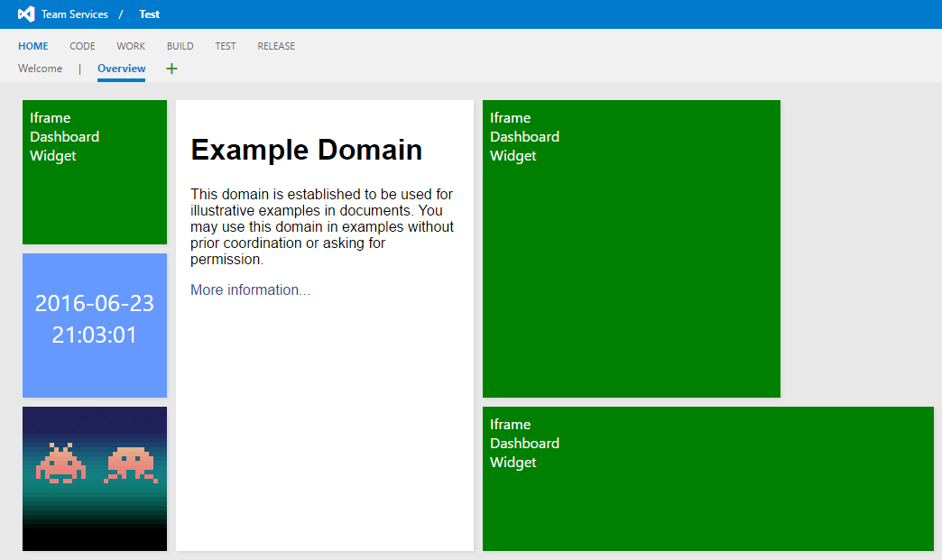Image resolution: width=942 pixels, height=560 pixels.
Task: Navigate to the RELEASE hub
Action: click(x=276, y=46)
